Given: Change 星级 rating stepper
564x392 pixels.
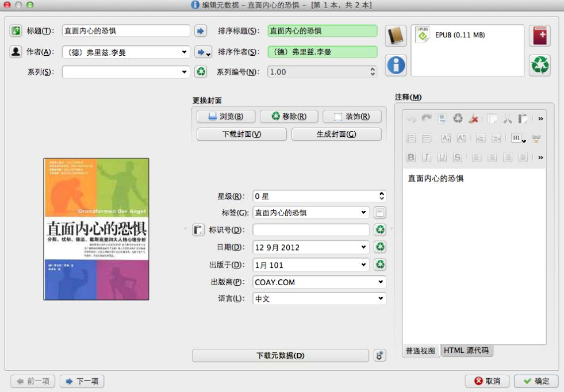Looking at the screenshot, I should click(382, 196).
